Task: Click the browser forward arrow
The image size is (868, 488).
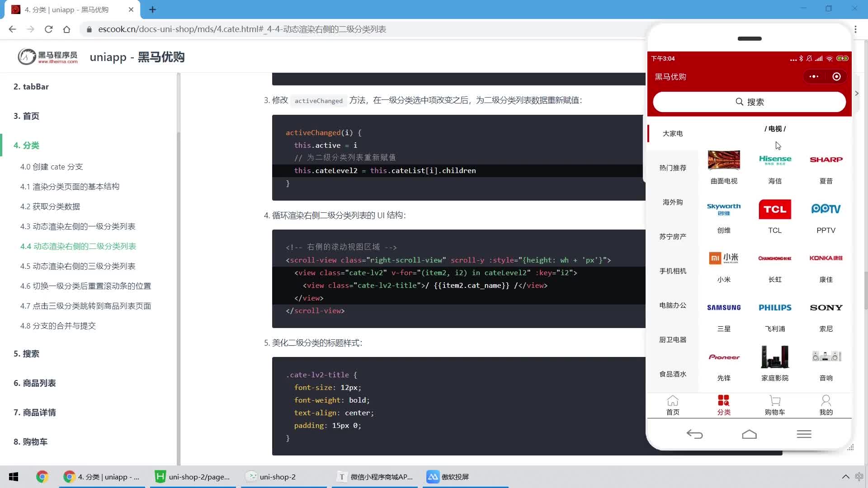Action: point(30,29)
